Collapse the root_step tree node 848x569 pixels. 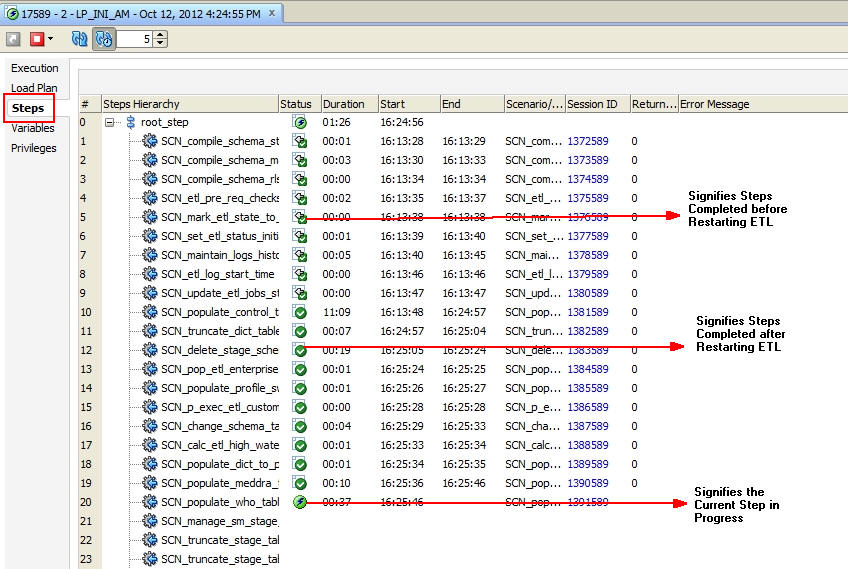pyautogui.click(x=109, y=122)
